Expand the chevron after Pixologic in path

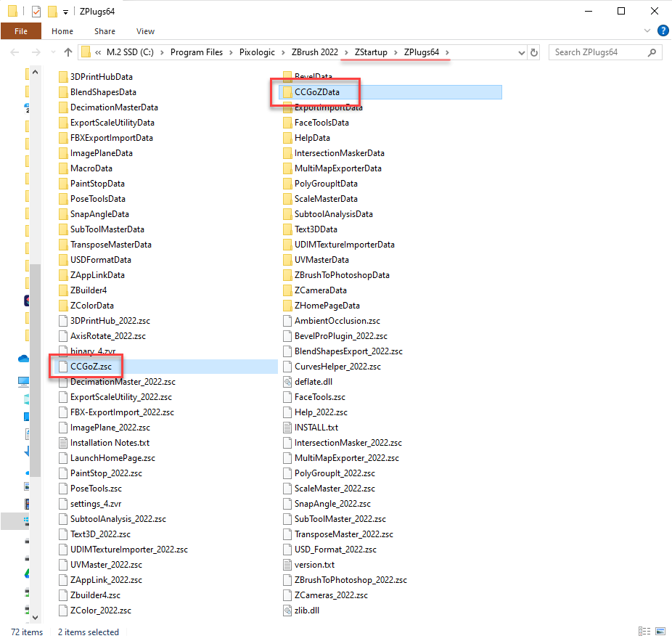click(283, 52)
